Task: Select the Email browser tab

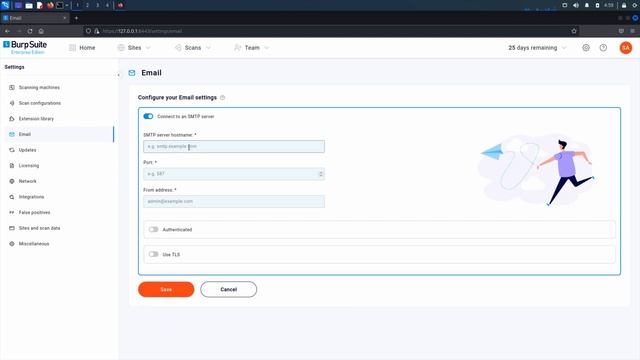Action: pos(35,18)
